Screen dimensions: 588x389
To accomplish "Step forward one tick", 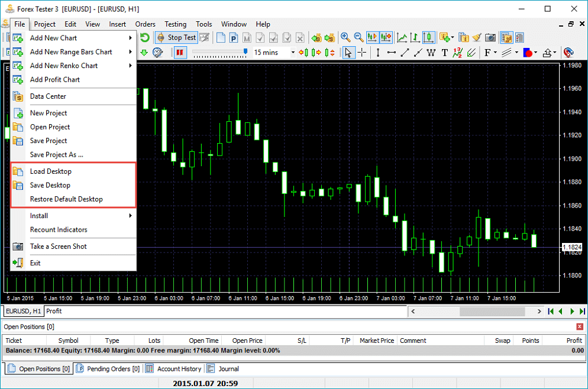I will pyautogui.click(x=329, y=53).
